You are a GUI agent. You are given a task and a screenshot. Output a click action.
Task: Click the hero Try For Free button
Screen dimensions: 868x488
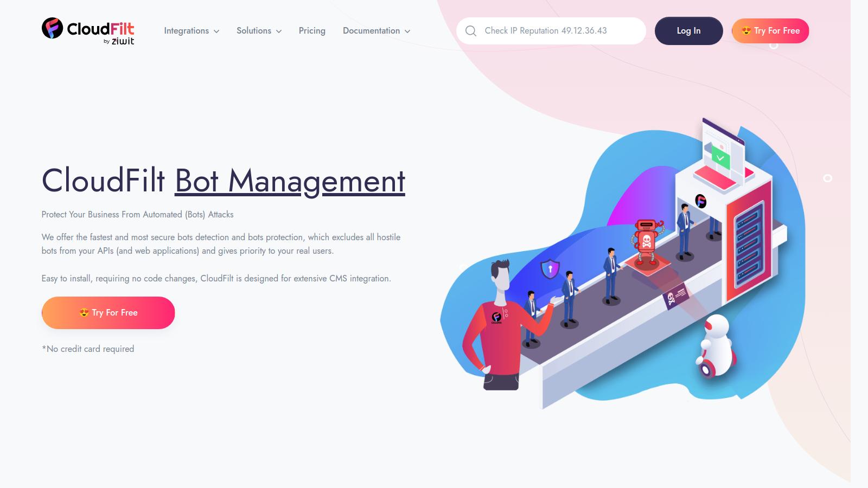coord(108,313)
